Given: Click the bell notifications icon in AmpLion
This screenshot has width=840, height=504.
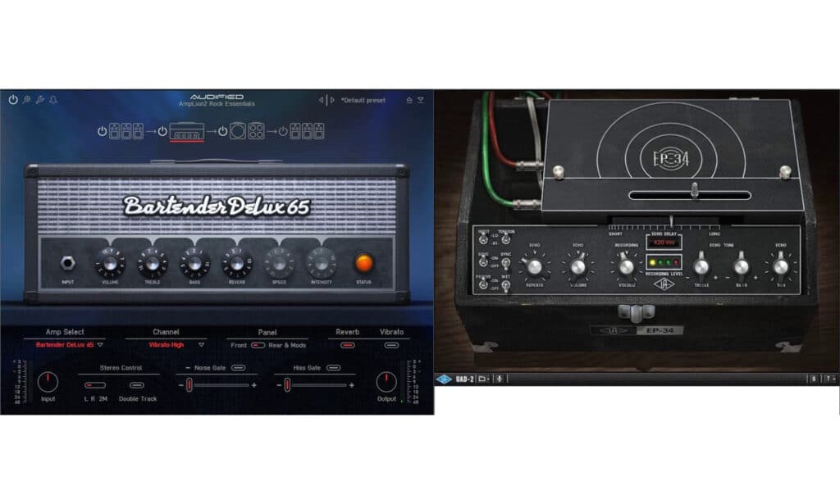Looking at the screenshot, I should pyautogui.click(x=53, y=99).
